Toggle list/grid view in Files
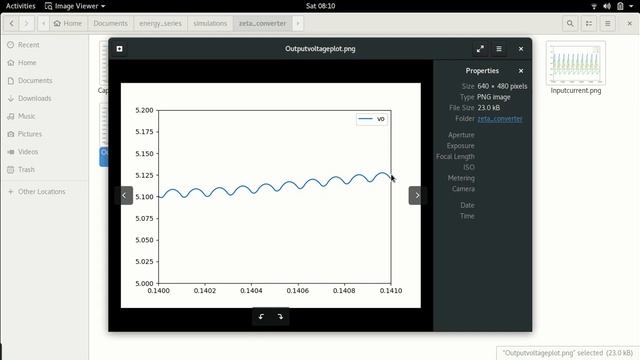 click(x=589, y=24)
